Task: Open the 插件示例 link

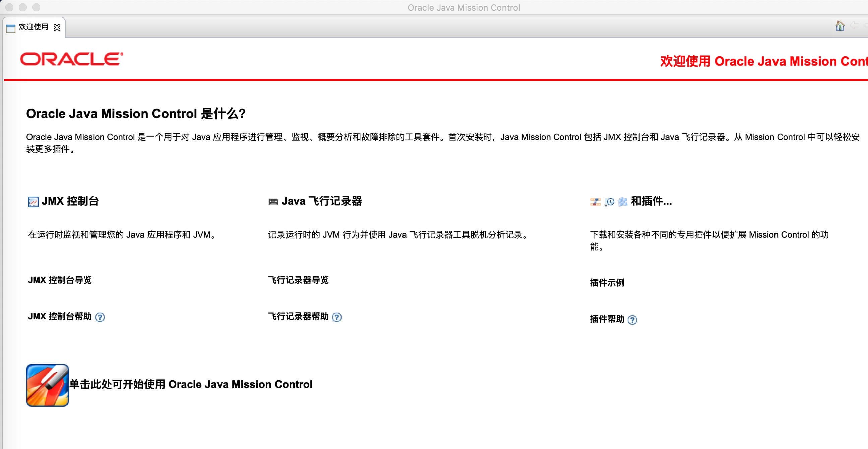Action: point(607,283)
